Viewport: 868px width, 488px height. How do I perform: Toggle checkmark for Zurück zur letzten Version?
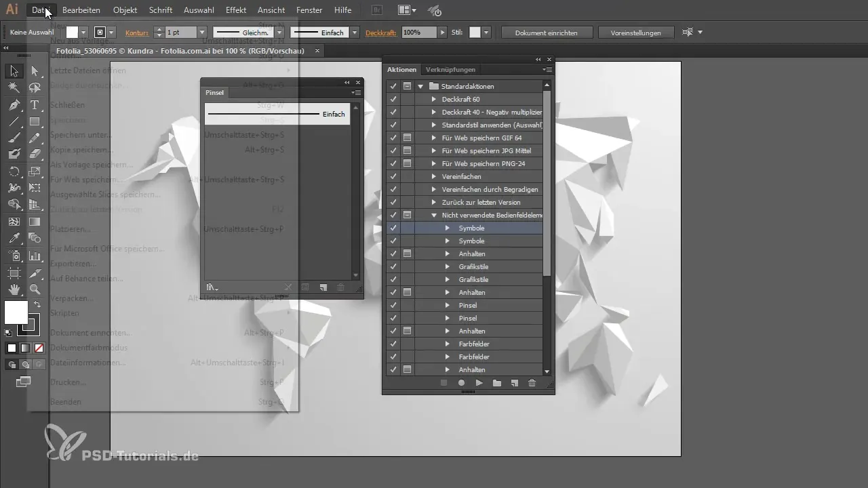(x=393, y=202)
